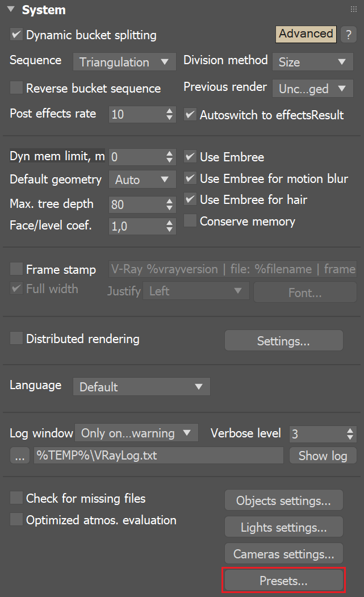This screenshot has width=364, height=597.
Task: Collapse the System rollout triangle
Action: click(11, 10)
